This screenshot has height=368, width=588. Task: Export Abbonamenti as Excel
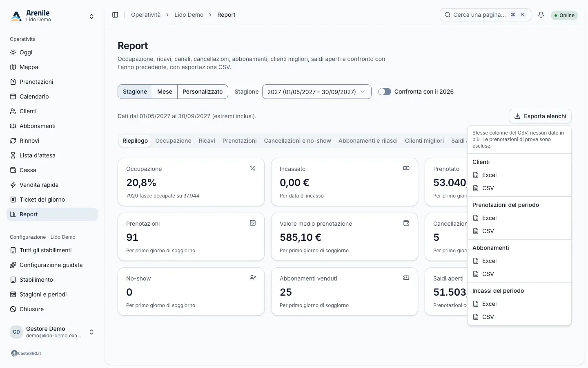coord(519,261)
